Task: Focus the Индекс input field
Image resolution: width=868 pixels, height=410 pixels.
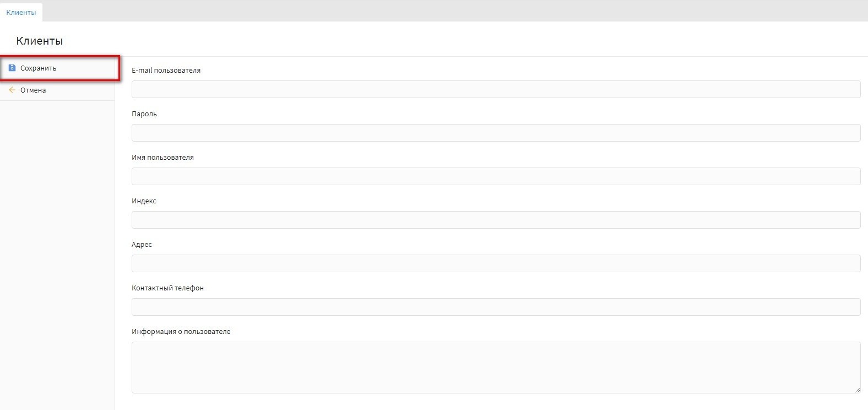Action: pos(496,220)
